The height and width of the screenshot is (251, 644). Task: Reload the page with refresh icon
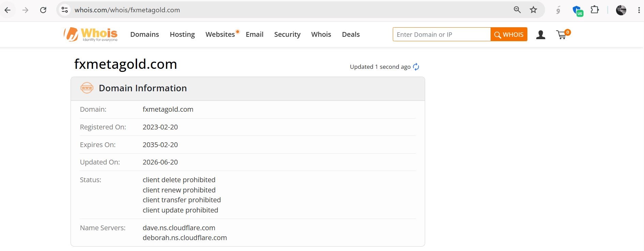coord(43,10)
